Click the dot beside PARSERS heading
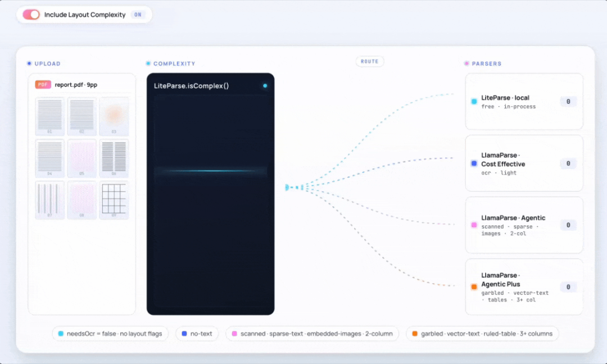607x364 pixels. click(x=466, y=63)
